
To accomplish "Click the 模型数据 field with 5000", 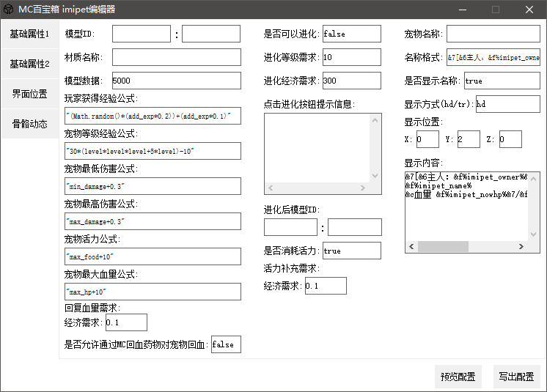I will [177, 81].
